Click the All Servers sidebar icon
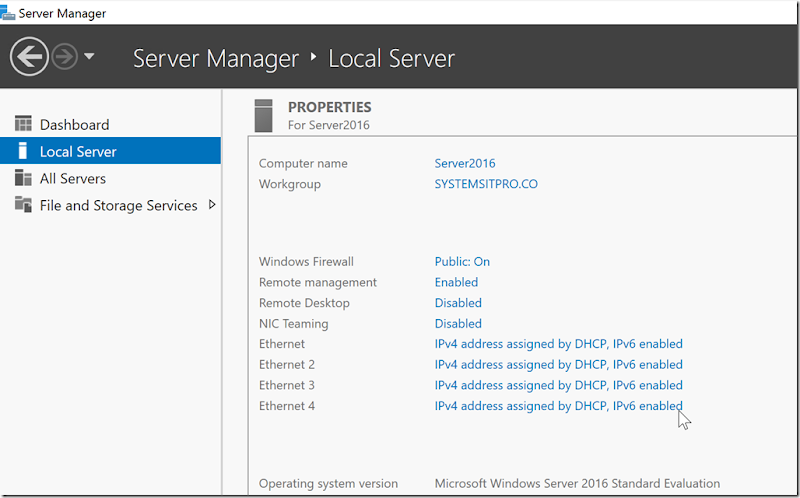 23,178
